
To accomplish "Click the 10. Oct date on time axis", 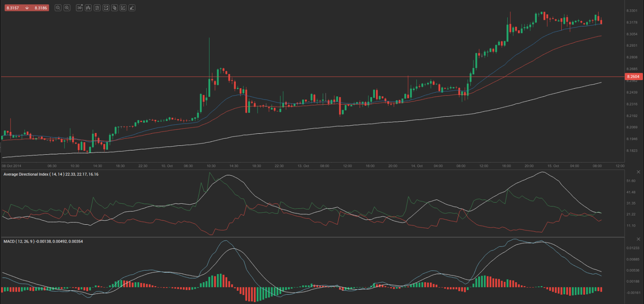I will pyautogui.click(x=167, y=166).
